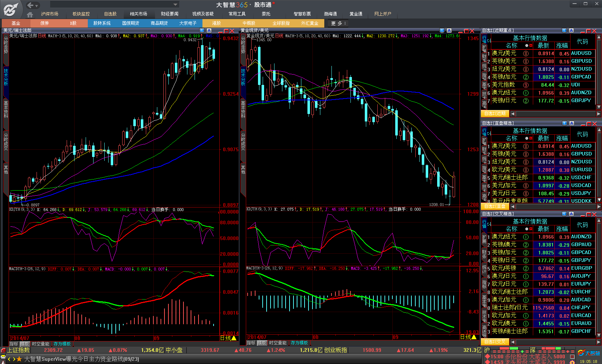602x364 pixels.
Task: Select 分时成交 side tab on gold chart
Action: 243,142
